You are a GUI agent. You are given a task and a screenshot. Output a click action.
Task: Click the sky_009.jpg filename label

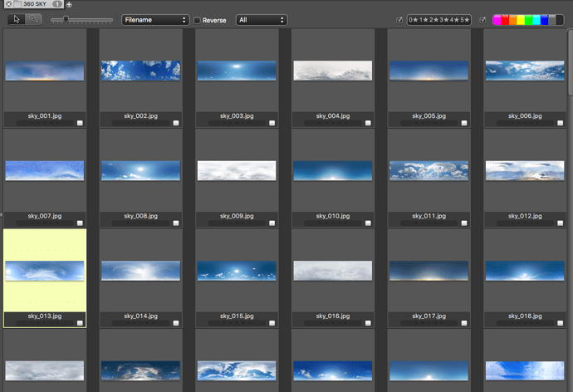click(237, 216)
